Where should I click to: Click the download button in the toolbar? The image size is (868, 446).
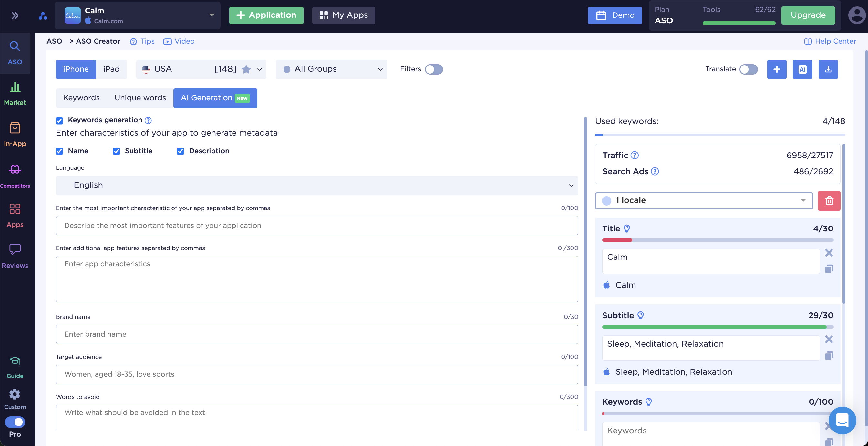[x=828, y=69]
